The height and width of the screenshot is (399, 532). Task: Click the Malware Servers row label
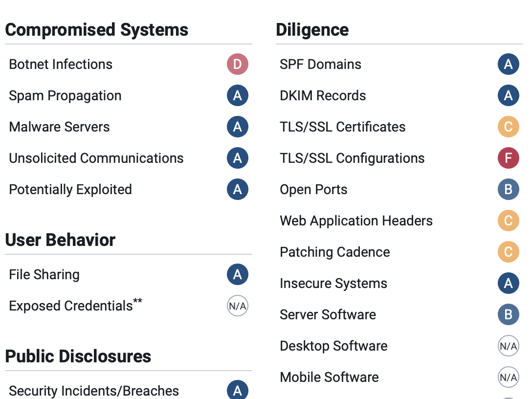59,127
